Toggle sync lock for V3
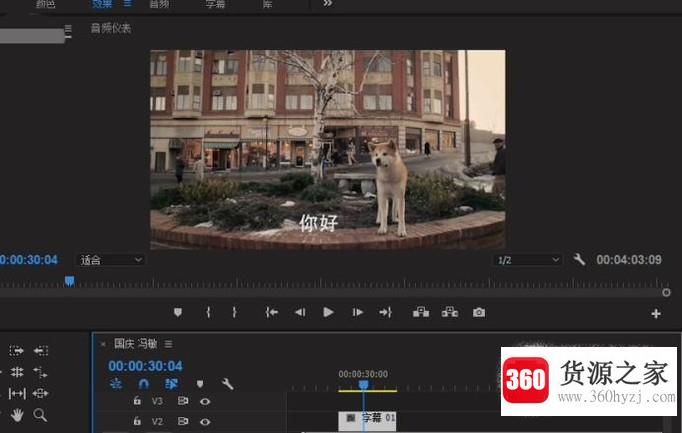Image resolution: width=682 pixels, height=433 pixels. (x=183, y=401)
